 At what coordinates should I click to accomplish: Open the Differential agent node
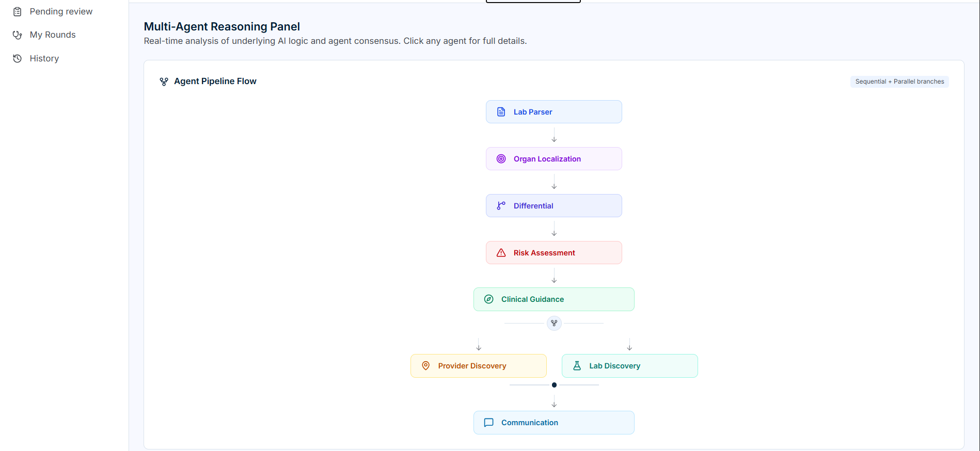tap(554, 206)
